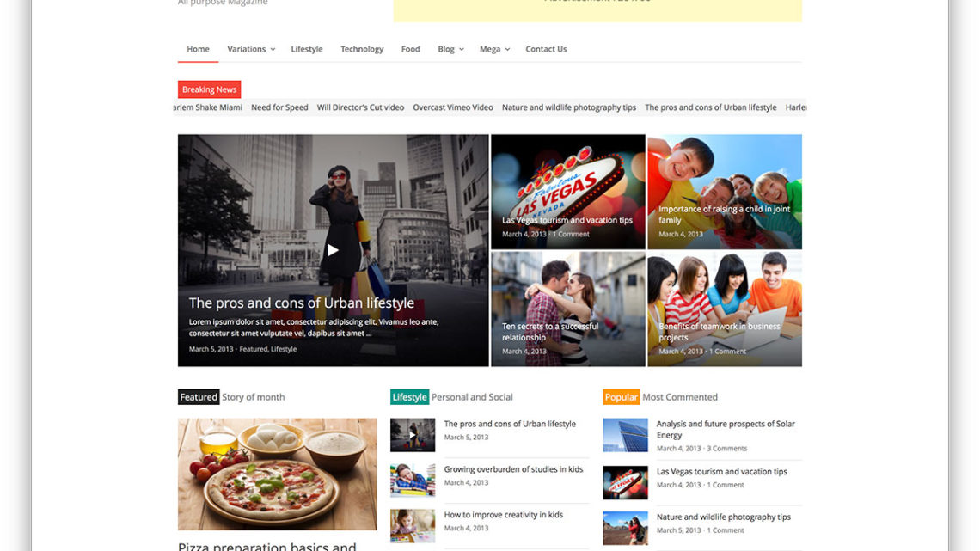Viewport: 980px width, 551px height.
Task: Click the 3 Comments link under Solar Energy
Action: tap(727, 449)
